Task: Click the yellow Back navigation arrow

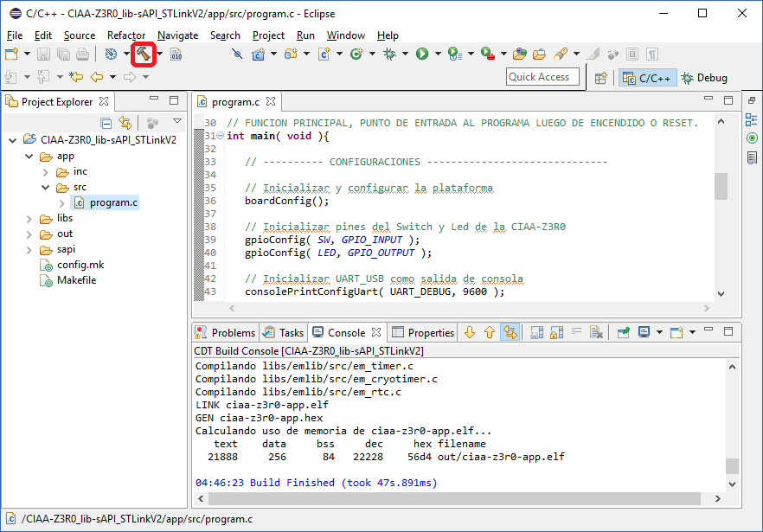Action: point(97,77)
